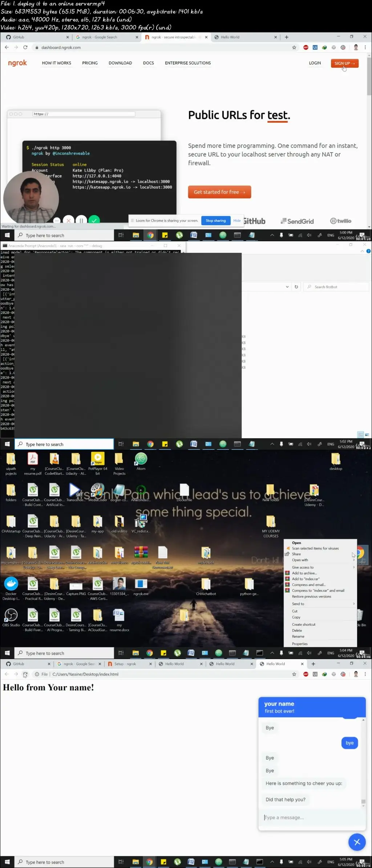
Task: Click the bye reply bubble in the chat
Action: (x=349, y=743)
